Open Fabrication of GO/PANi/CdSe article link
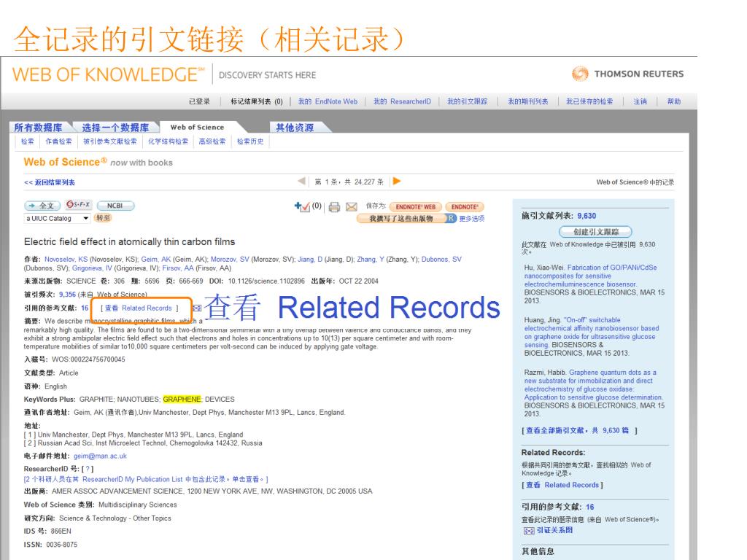Screen dimensions: 747x560 tap(591, 276)
